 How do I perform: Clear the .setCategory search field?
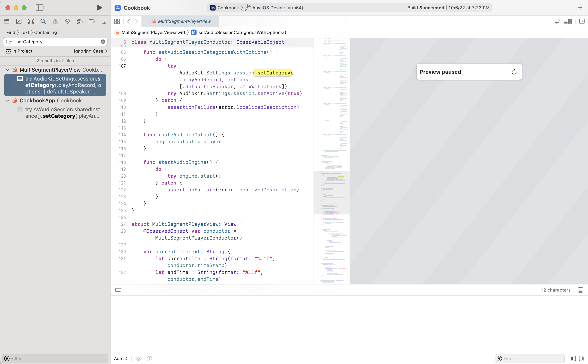coord(103,42)
